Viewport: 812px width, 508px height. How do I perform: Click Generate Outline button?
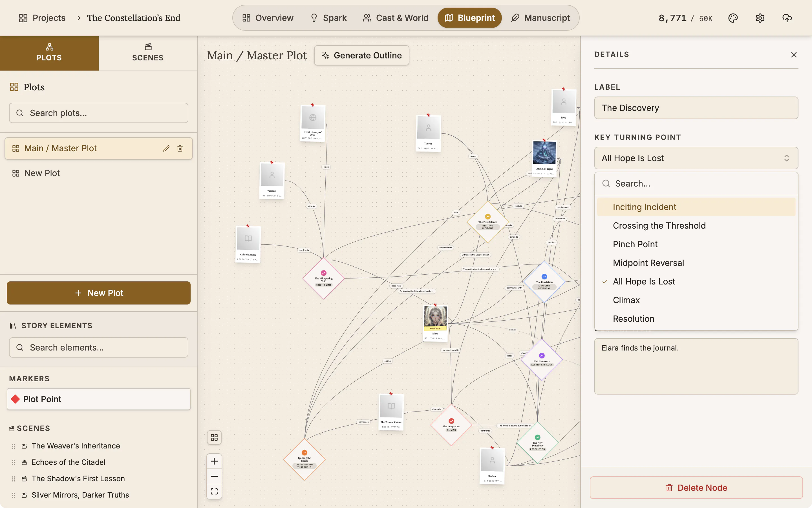(361, 55)
